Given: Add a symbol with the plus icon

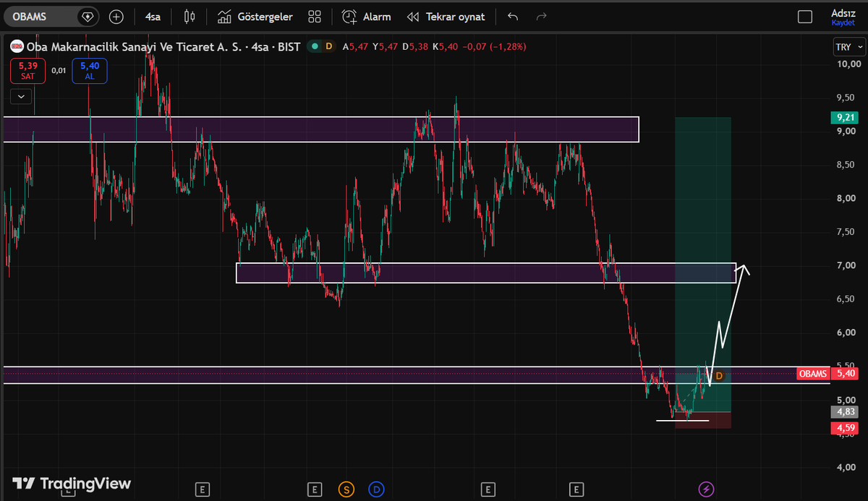Looking at the screenshot, I should [x=116, y=16].
